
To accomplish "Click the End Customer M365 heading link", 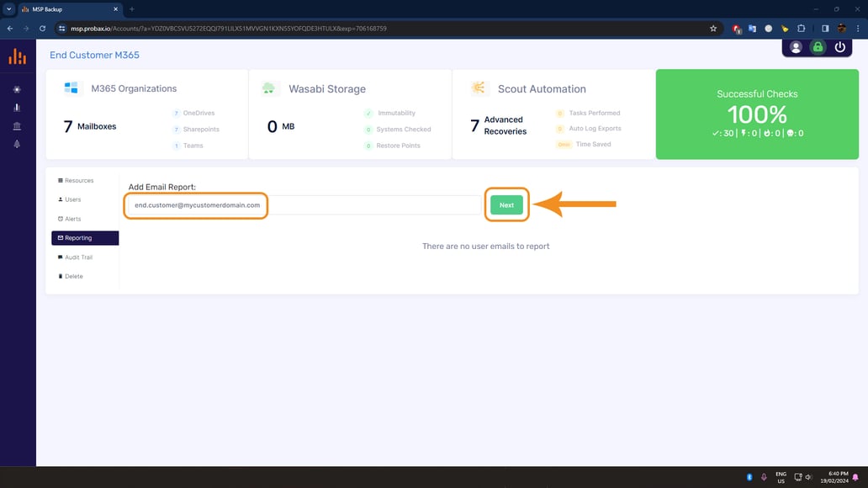I will coord(95,55).
